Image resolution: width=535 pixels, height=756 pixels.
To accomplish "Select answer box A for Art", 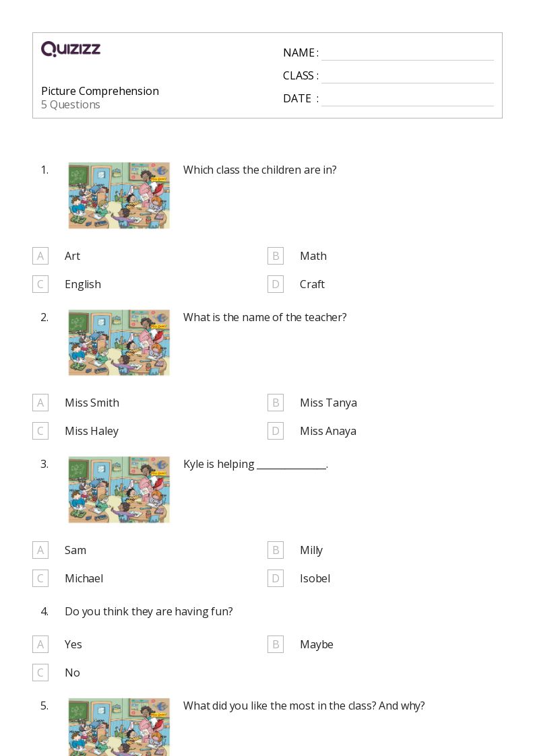I will (40, 256).
